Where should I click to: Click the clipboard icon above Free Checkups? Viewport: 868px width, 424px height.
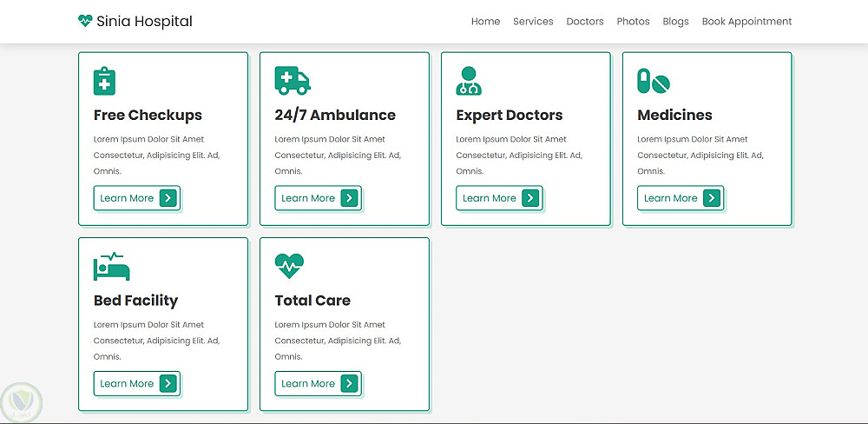104,81
